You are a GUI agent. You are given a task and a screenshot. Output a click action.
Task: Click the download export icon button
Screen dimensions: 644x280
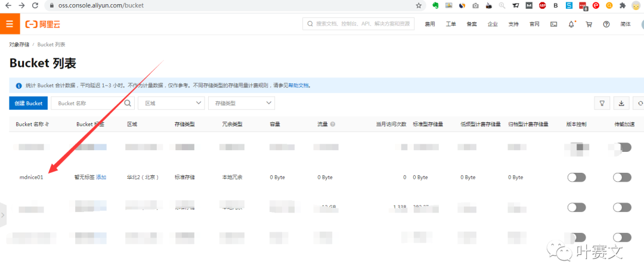pyautogui.click(x=621, y=103)
